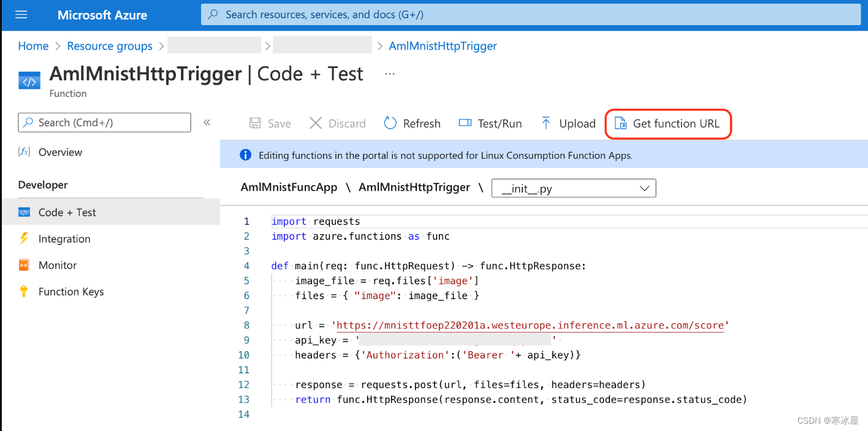Viewport: 868px width, 431px height.
Task: Click the Microsoft Azure logo text
Action: point(102,15)
